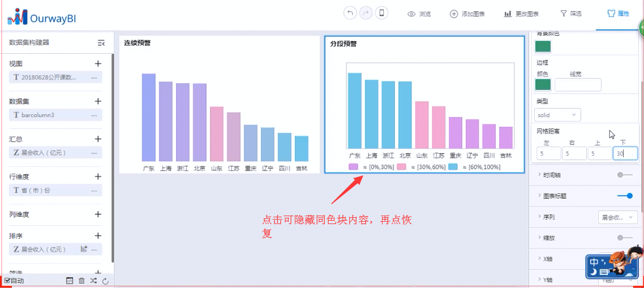644x288 pixels.
Task: Open the 属性 properties tab
Action: [618, 14]
